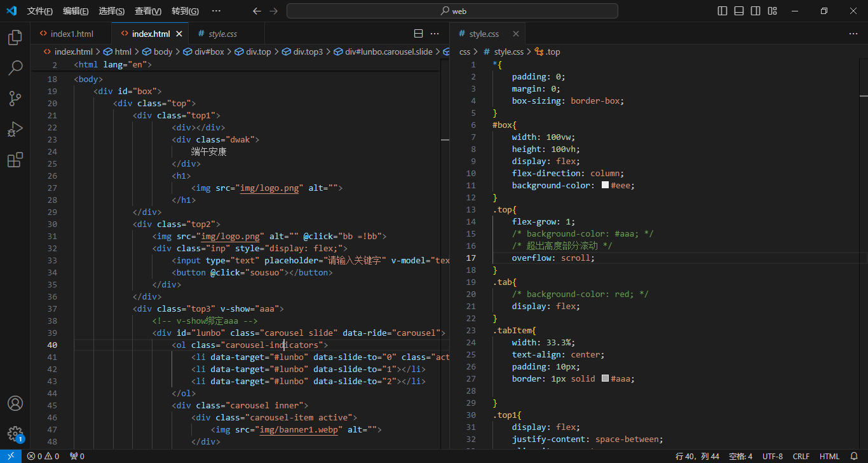Switch to the index.html tab

coord(151,34)
